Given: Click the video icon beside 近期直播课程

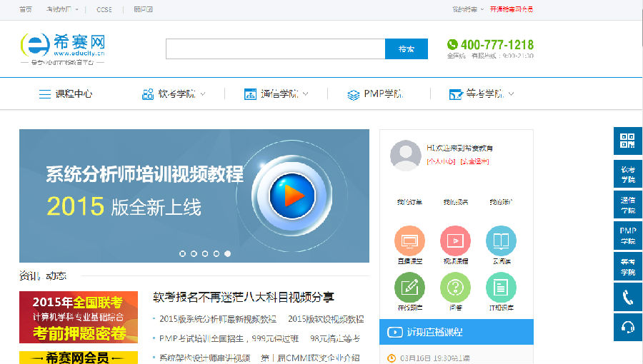Looking at the screenshot, I should pos(395,332).
